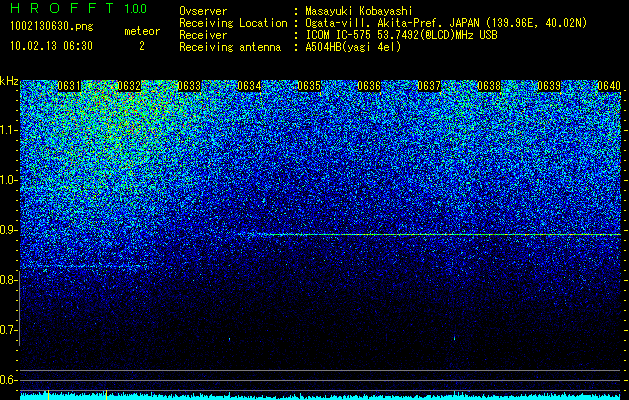Click the 0.9 kHz axis label
Screen dimensions: 629x400
[x=9, y=230]
